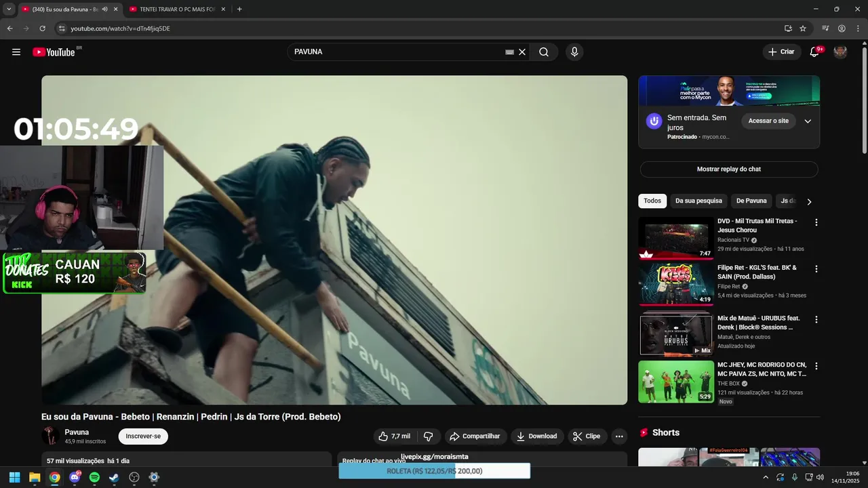This screenshot has height=488, width=868.
Task: Share the video via Compartilhar
Action: 475,436
